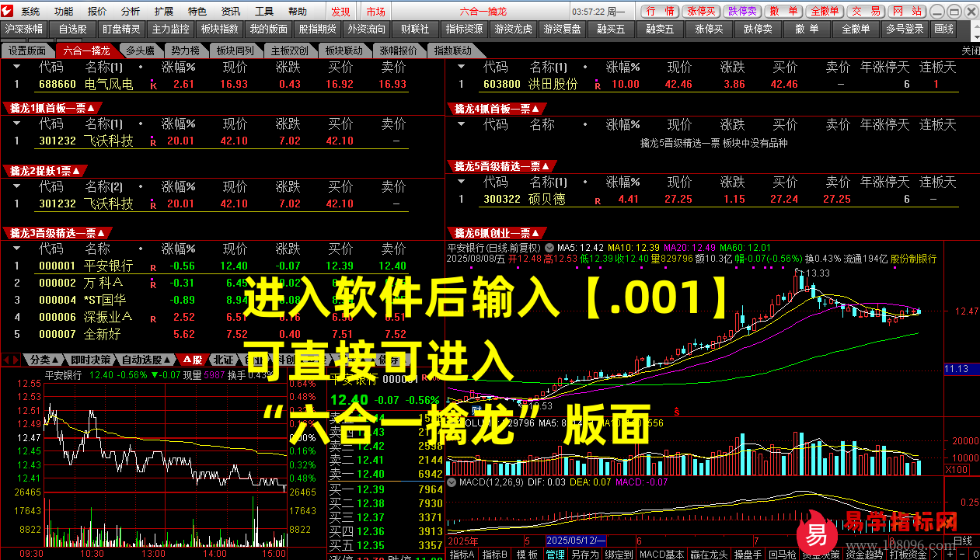The width and height of the screenshot is (980, 560).
Task: Expand the 擒龙6抓创业一票 section header
Action: pos(502,232)
